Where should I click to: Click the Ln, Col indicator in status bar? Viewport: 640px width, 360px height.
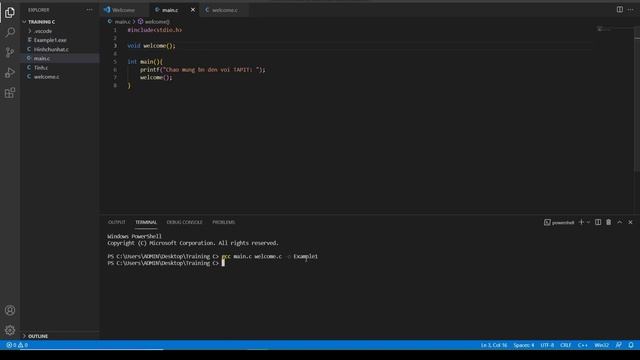tap(494, 345)
